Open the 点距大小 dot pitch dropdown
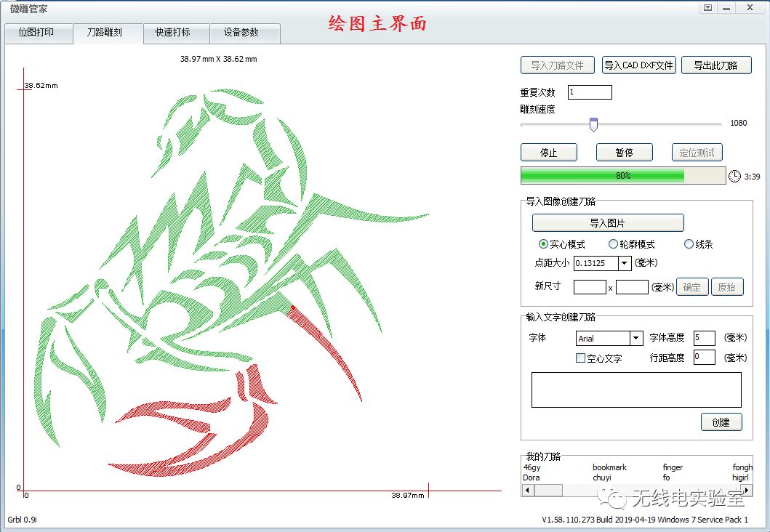The height and width of the screenshot is (532, 770). (624, 263)
